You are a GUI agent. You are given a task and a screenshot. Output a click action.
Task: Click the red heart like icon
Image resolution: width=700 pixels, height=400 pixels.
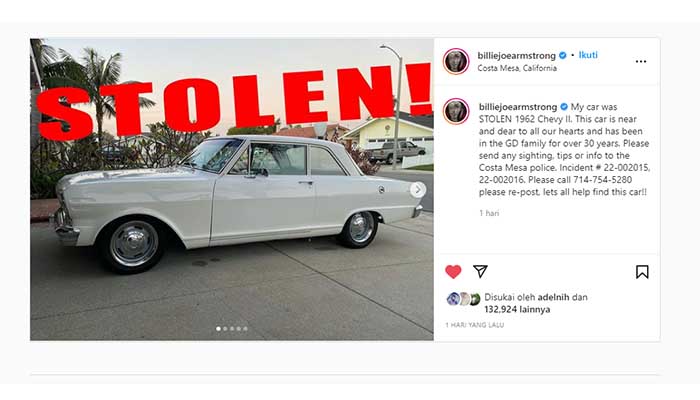453,272
